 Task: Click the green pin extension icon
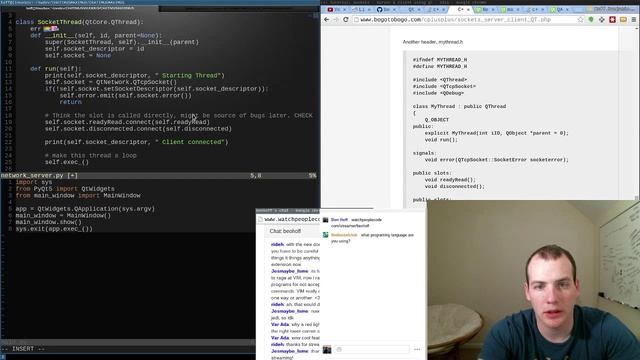[591, 20]
